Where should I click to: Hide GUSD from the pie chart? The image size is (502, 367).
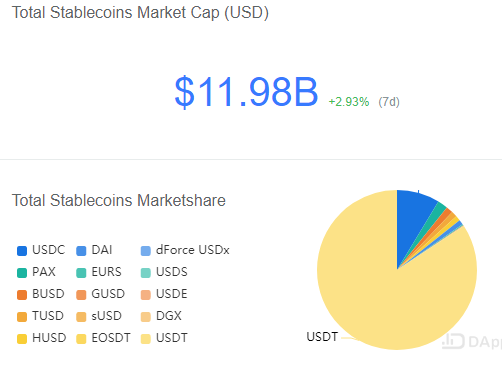100,294
